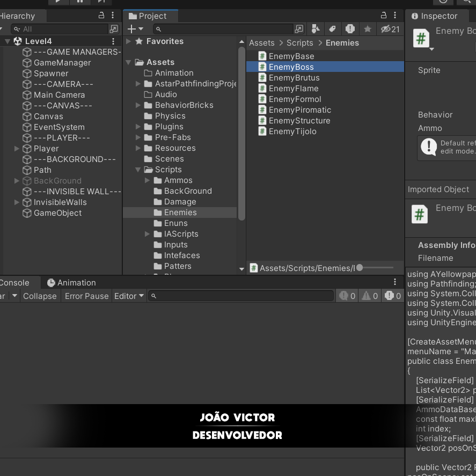Select the EnemyBase script
Image resolution: width=476 pixels, height=476 pixels.
291,56
